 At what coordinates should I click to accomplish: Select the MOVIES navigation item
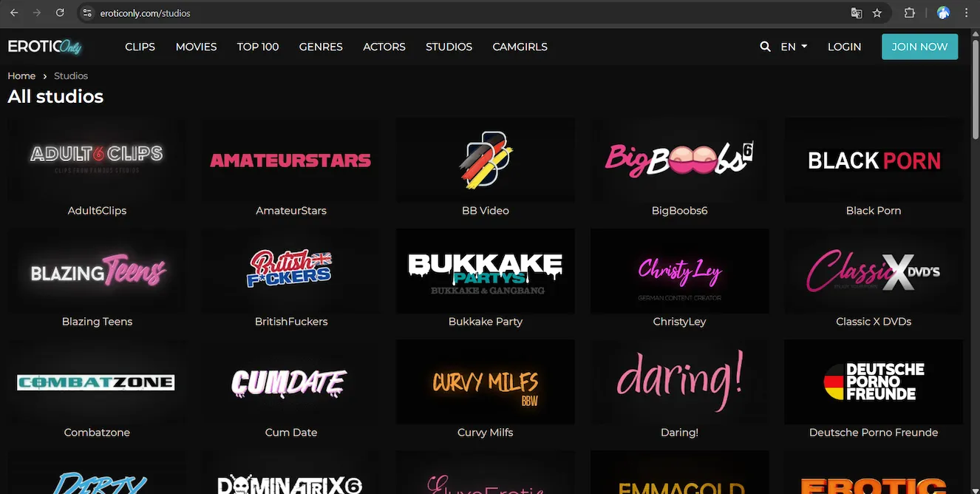196,47
